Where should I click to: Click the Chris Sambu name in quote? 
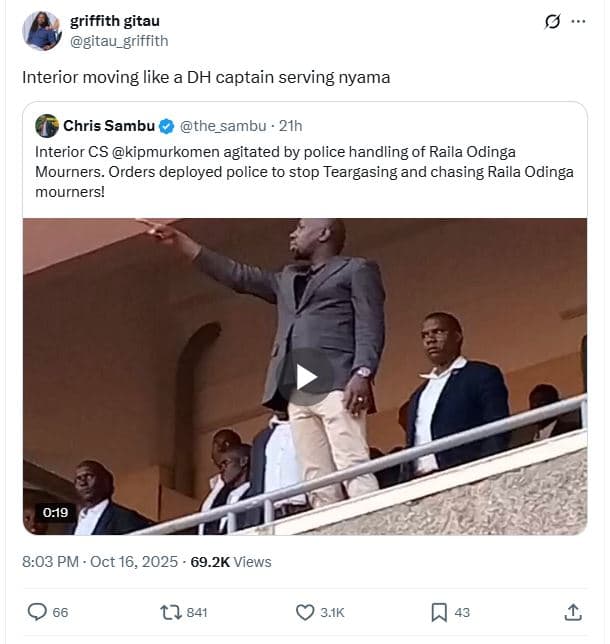(109, 126)
